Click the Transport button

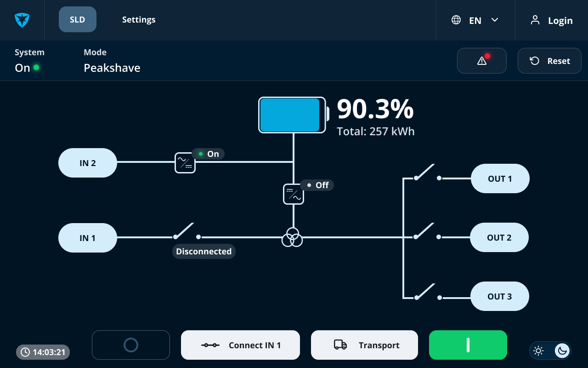click(364, 345)
